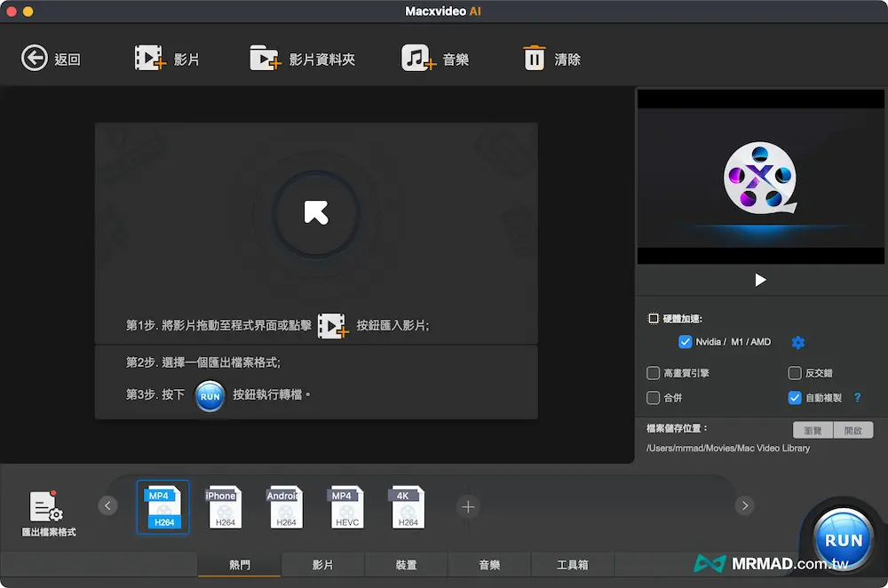Add music using the 音樂 icon
Screen dimensions: 888x588
point(418,59)
